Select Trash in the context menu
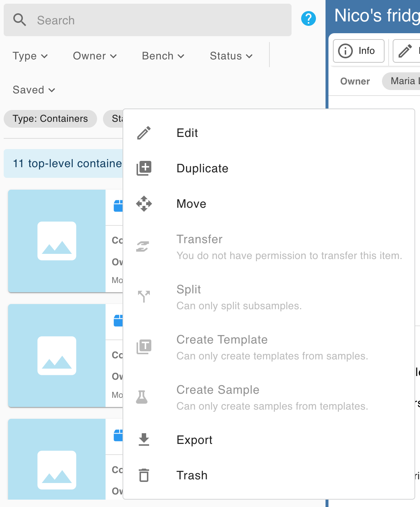The image size is (420, 507). (269, 475)
